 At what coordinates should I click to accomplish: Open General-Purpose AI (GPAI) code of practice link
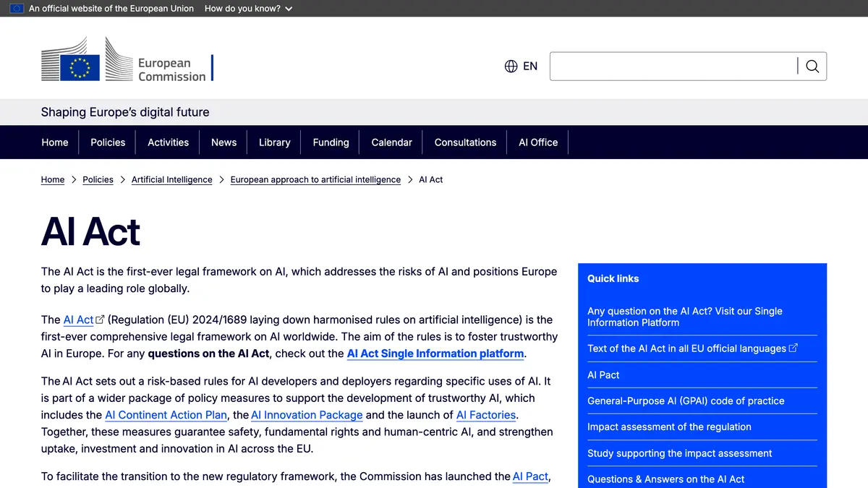click(686, 401)
